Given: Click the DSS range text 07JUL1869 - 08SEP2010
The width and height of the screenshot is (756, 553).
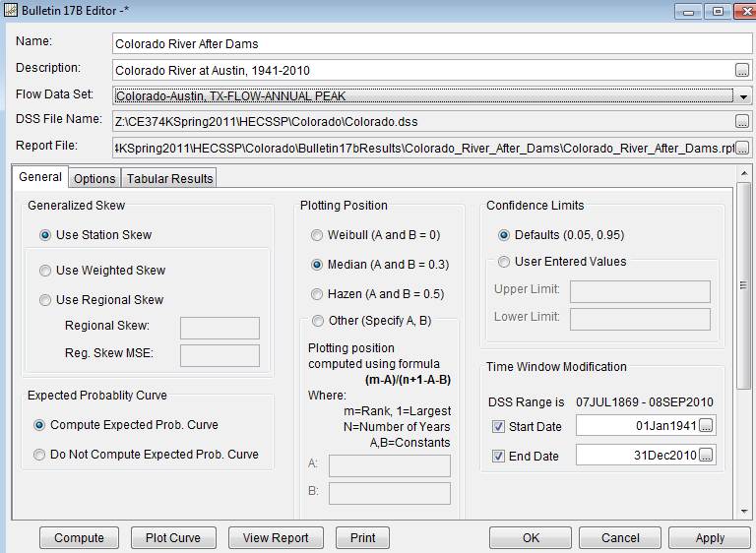Looking at the screenshot, I should coord(644,402).
